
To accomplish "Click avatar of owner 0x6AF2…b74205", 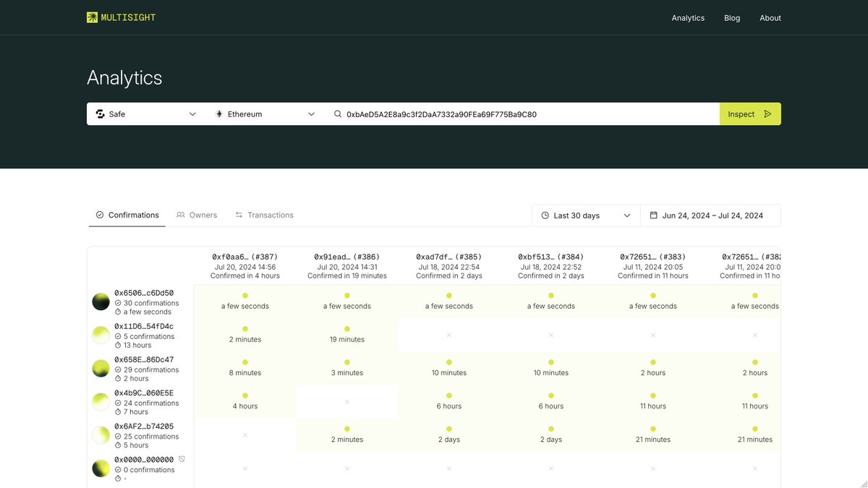I will [101, 435].
